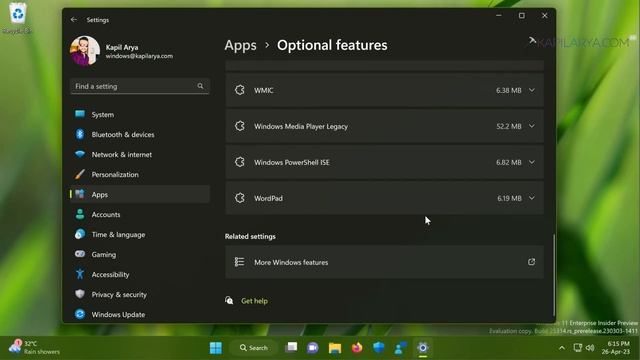
Task: Open Time & language settings
Action: (x=140, y=235)
